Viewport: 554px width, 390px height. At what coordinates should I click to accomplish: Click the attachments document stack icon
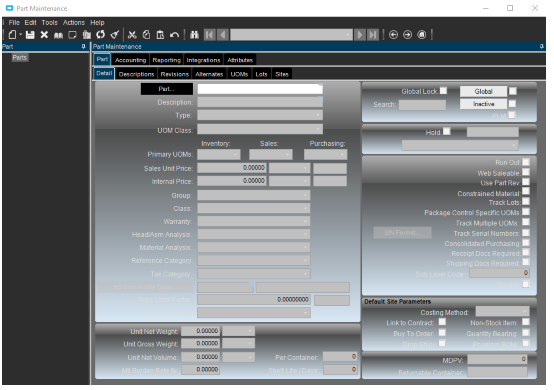tap(87, 35)
